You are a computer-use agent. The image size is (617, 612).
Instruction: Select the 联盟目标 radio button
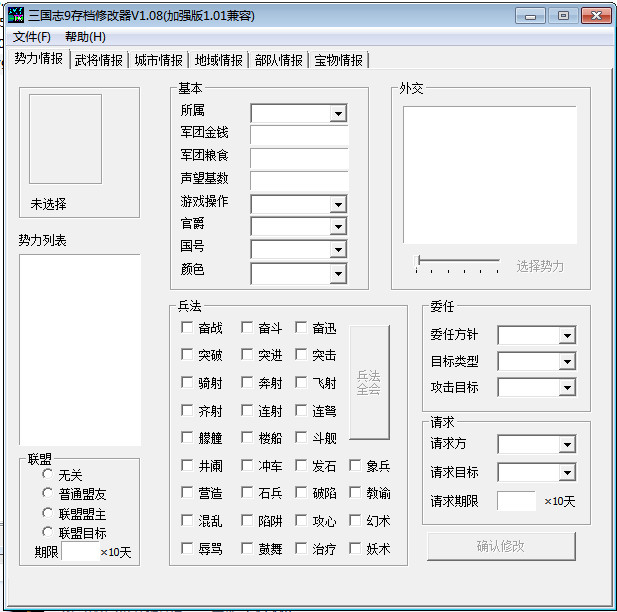[48, 532]
